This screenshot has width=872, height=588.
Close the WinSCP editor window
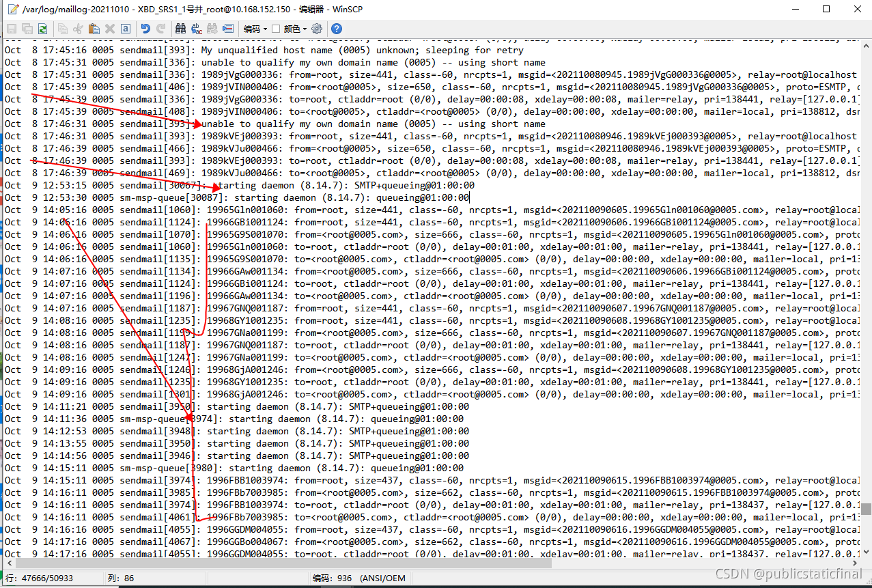857,10
